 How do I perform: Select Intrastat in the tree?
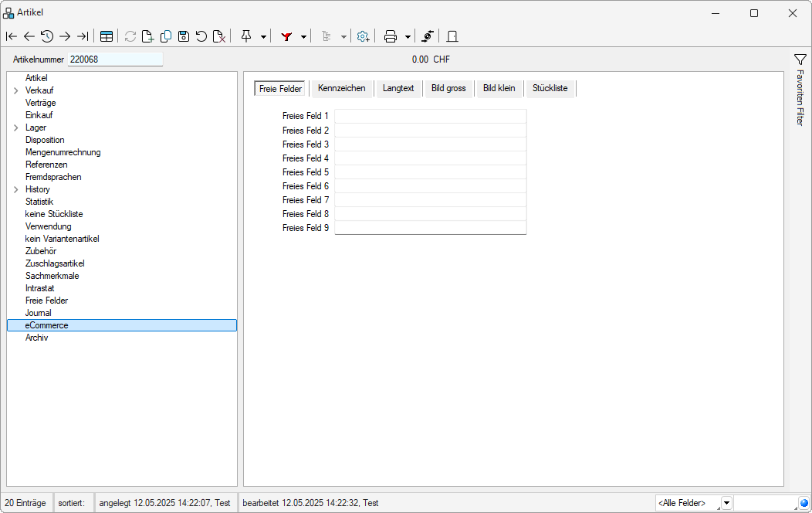point(40,288)
